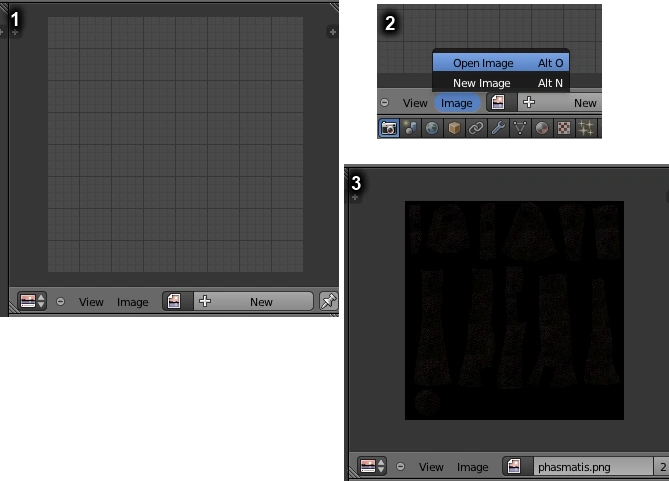Open the Constraints chain-link icon
669x481 pixels.
(476, 128)
